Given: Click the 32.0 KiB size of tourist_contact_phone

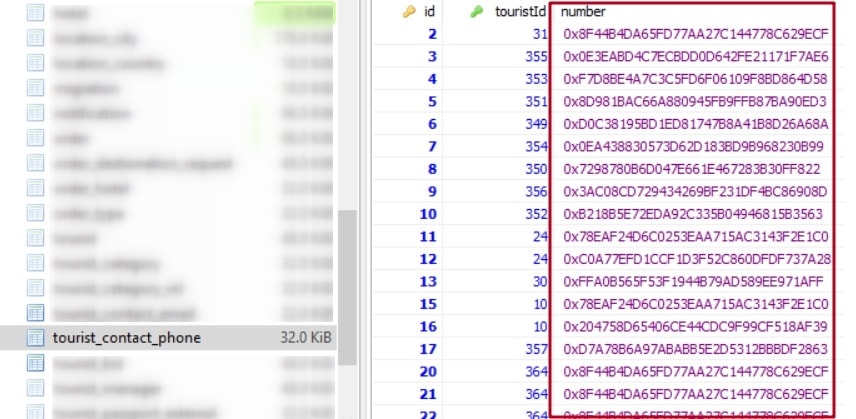Looking at the screenshot, I should tap(306, 338).
